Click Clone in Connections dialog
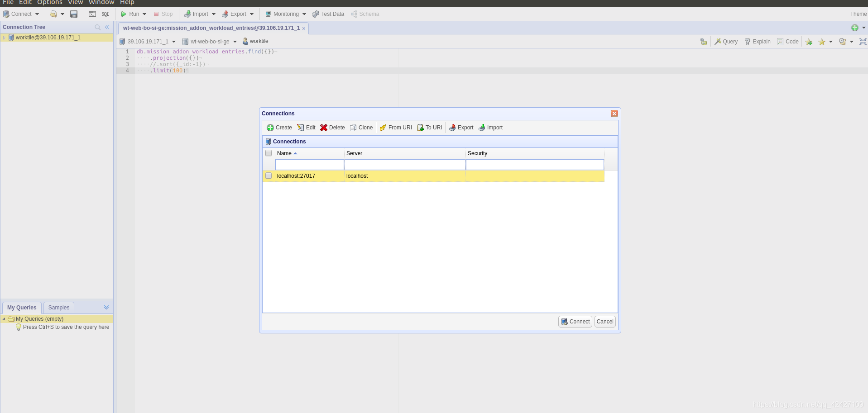 (361, 128)
